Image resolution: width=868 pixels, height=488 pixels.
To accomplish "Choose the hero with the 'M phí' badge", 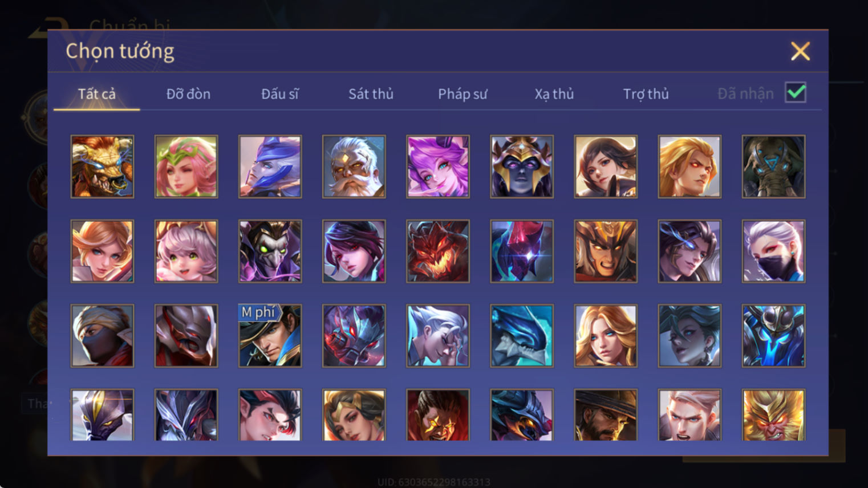I will 270,335.
